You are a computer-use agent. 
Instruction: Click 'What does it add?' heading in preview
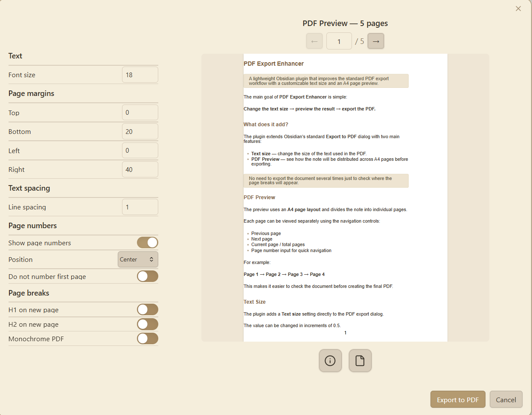click(266, 125)
